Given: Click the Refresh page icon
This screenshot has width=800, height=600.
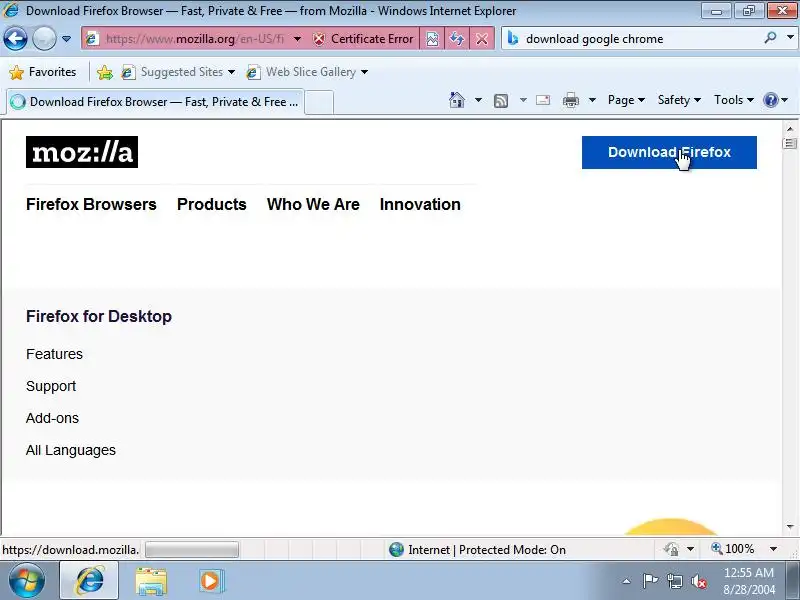Looking at the screenshot, I should [457, 39].
